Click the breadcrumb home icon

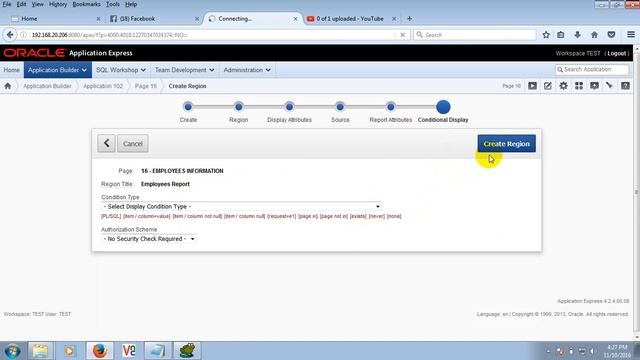[8, 86]
